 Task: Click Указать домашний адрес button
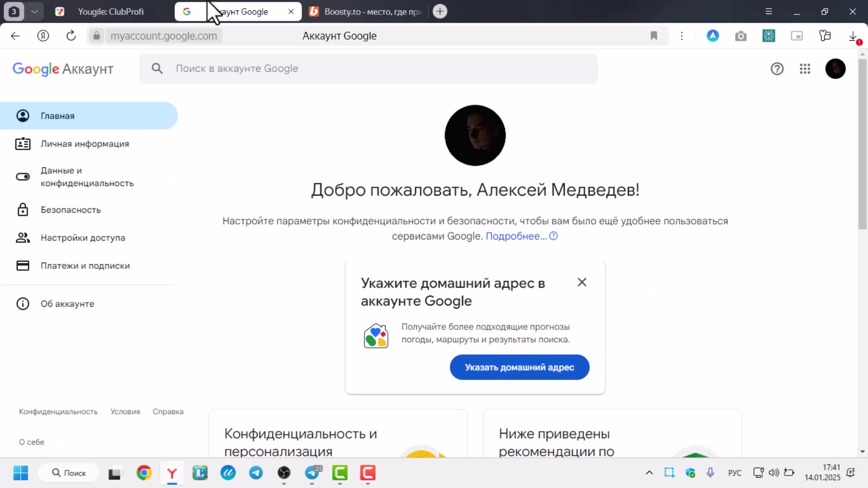point(519,367)
